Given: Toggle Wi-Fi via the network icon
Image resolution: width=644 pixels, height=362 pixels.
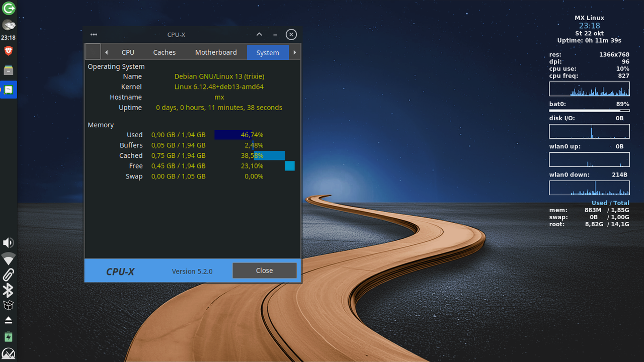Looking at the screenshot, I should pos(8,258).
